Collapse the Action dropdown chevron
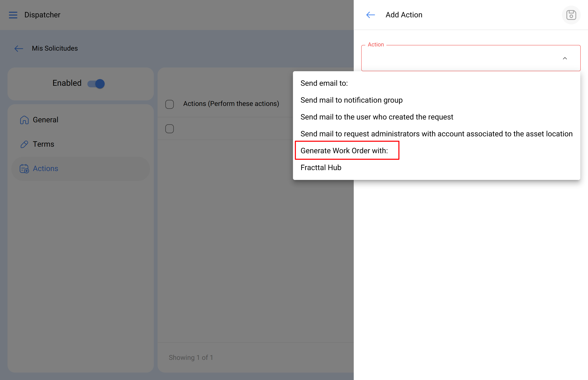 pyautogui.click(x=565, y=59)
